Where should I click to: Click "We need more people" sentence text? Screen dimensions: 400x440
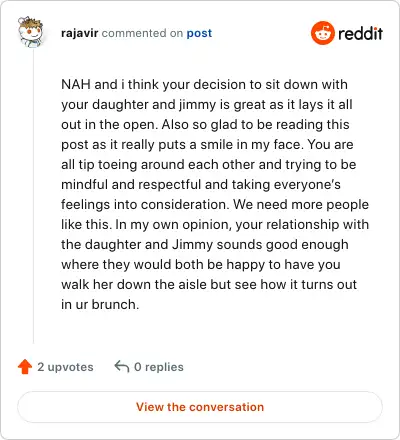[301, 205]
